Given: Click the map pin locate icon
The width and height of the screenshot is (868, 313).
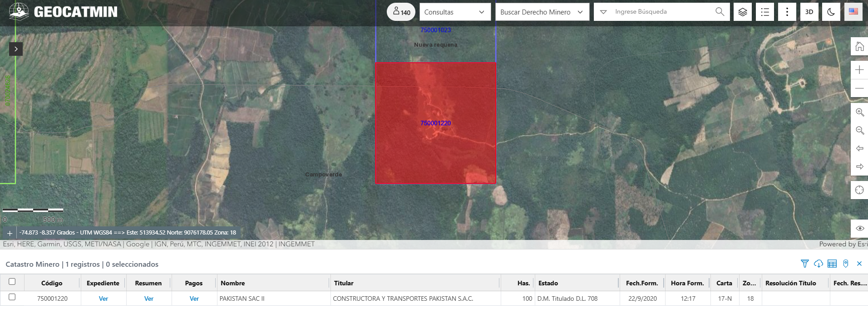Looking at the screenshot, I should 846,264.
